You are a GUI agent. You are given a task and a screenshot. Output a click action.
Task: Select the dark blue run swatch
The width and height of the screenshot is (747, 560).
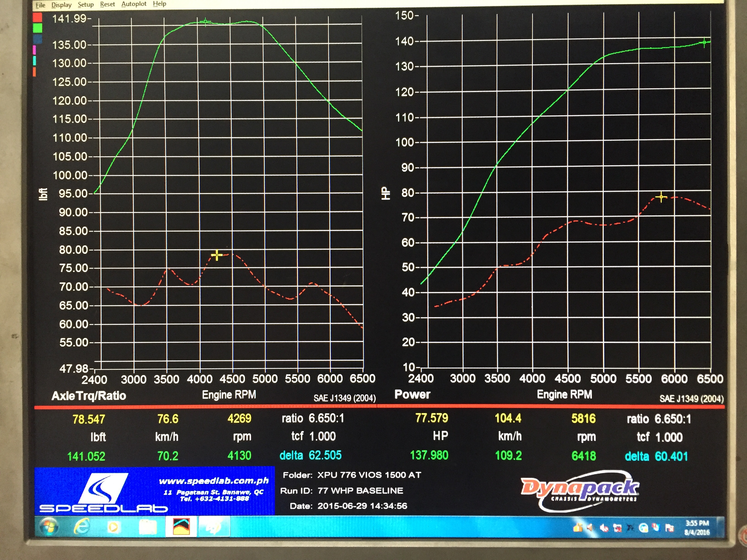pos(38,39)
